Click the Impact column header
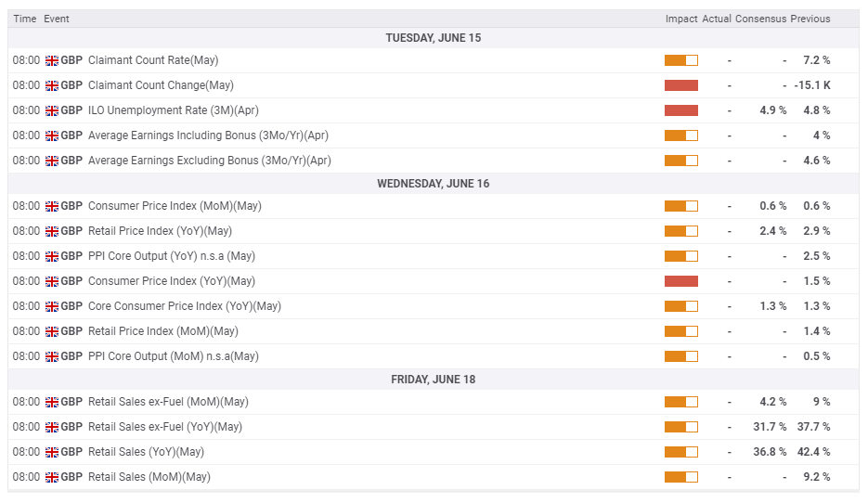The width and height of the screenshot is (868, 503). [680, 19]
